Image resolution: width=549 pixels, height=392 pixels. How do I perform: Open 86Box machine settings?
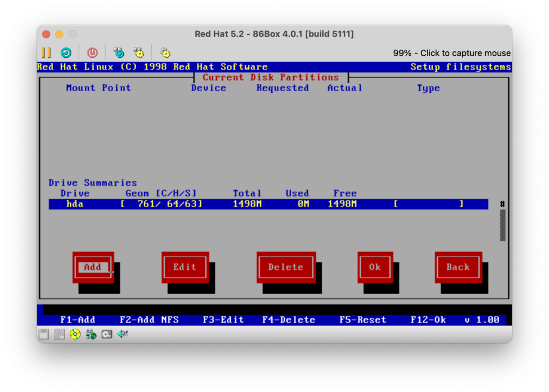[165, 53]
